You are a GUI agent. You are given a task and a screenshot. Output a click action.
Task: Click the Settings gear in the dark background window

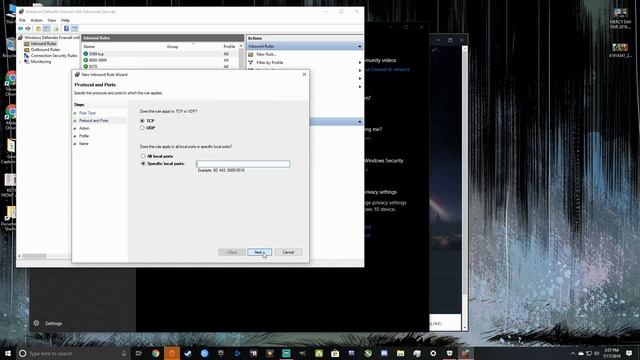pos(36,323)
